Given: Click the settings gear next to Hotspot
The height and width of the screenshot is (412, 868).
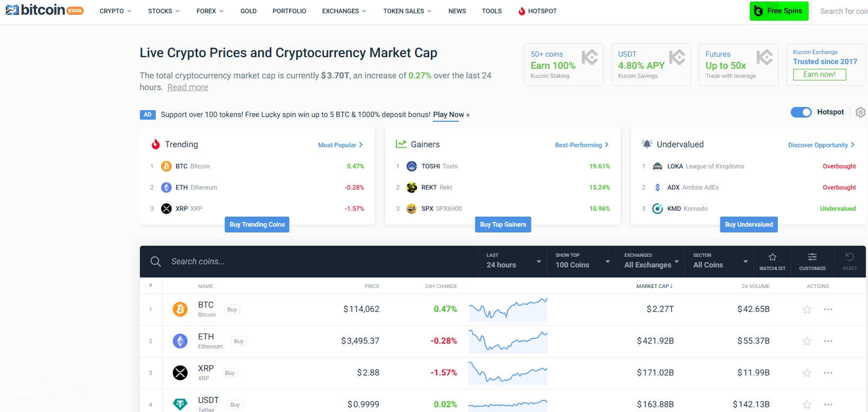Looking at the screenshot, I should 861,112.
